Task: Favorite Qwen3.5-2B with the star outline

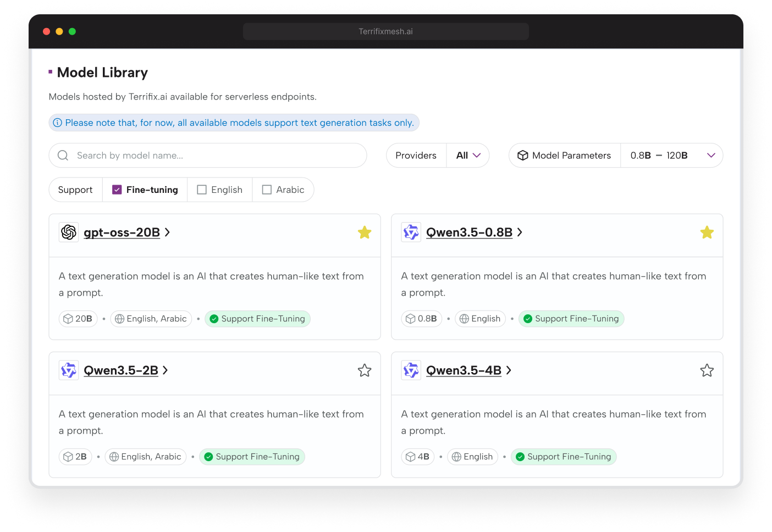Action: 365,370
